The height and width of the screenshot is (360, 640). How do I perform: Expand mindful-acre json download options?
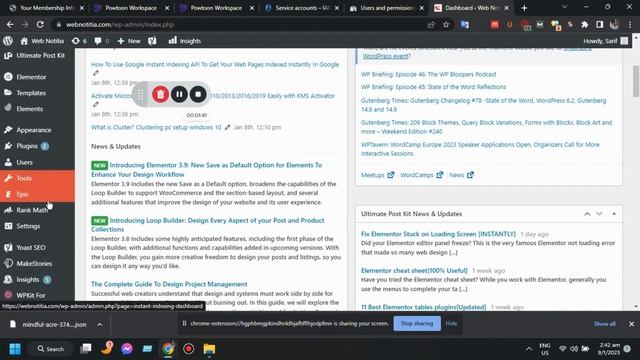tap(100, 324)
